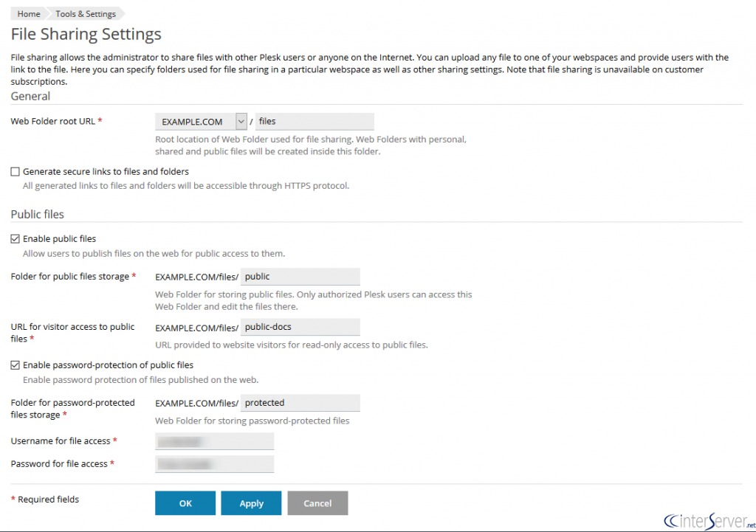Click hint 'URL provided to website visitors'
756x532 pixels.
(291, 345)
